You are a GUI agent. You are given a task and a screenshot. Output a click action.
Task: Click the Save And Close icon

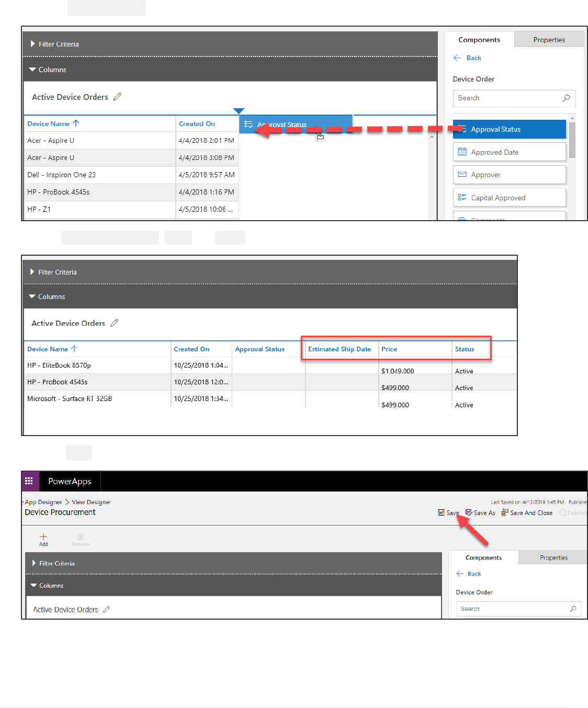(x=505, y=513)
